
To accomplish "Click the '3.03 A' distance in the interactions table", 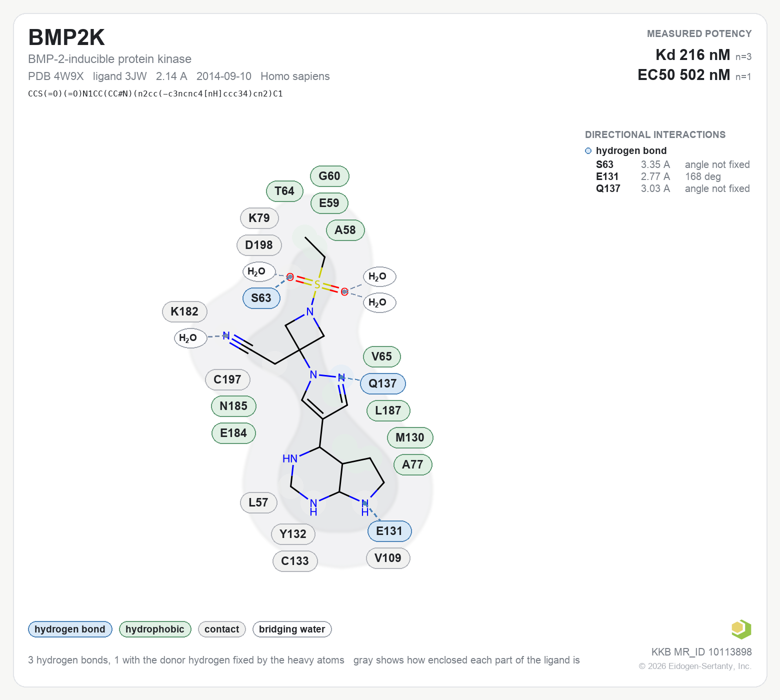I will tap(655, 188).
